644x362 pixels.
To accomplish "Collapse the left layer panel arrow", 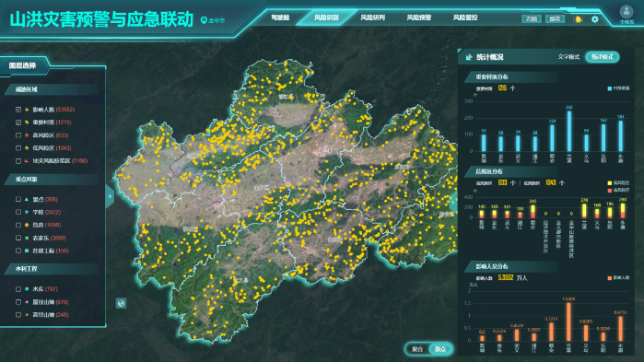I will (110, 196).
